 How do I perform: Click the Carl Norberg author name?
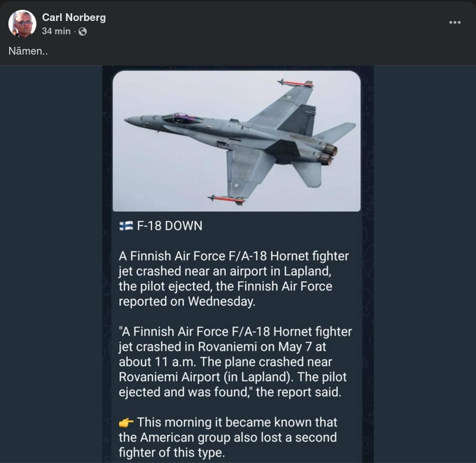point(73,17)
